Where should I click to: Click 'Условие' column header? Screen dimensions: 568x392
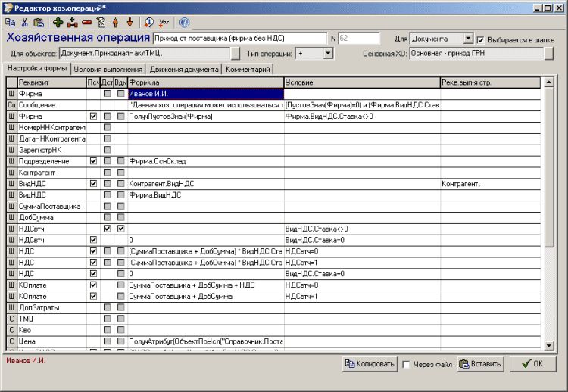pos(362,82)
